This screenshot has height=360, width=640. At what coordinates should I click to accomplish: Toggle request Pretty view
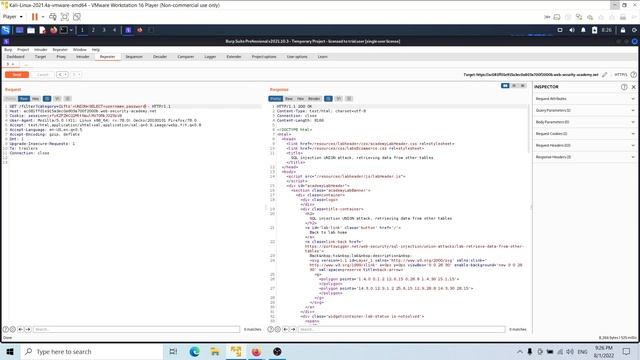click(x=11, y=99)
